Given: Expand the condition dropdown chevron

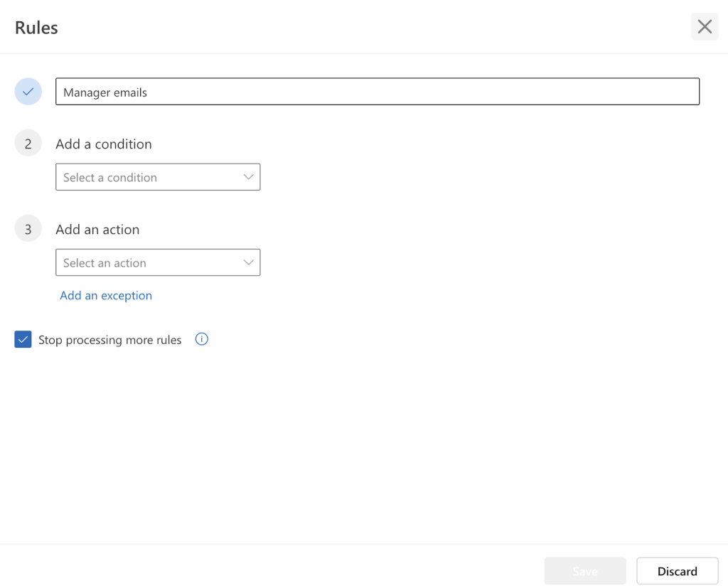Looking at the screenshot, I should (248, 176).
